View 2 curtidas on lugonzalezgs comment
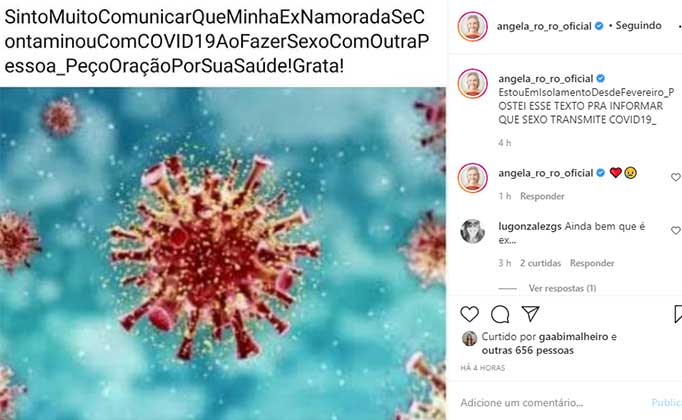 pyautogui.click(x=540, y=263)
